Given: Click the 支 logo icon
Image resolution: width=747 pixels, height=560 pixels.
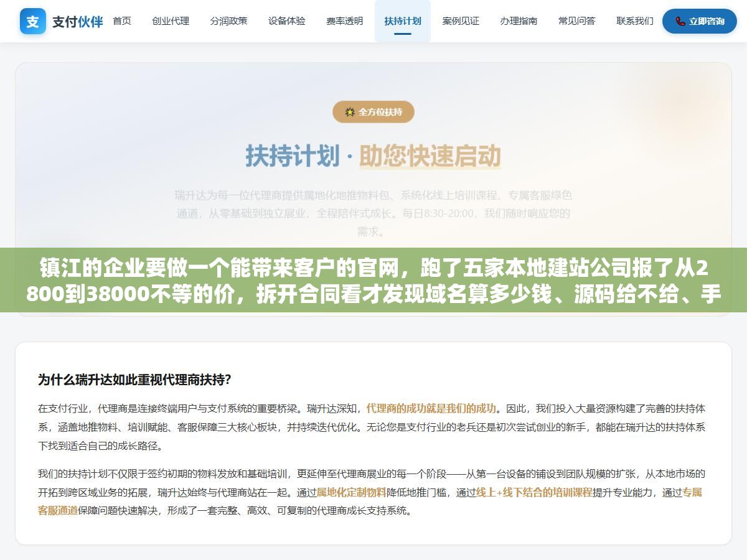Looking at the screenshot, I should [32, 21].
